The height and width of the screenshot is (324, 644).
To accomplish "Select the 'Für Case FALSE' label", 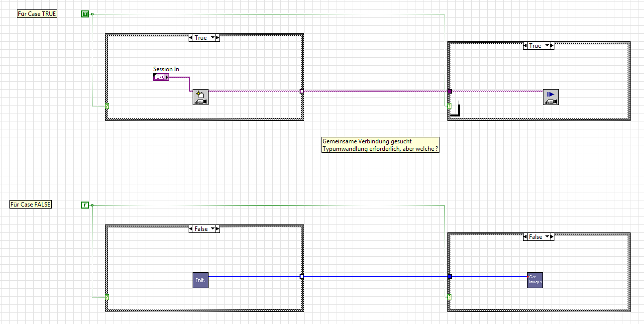I will tap(30, 205).
